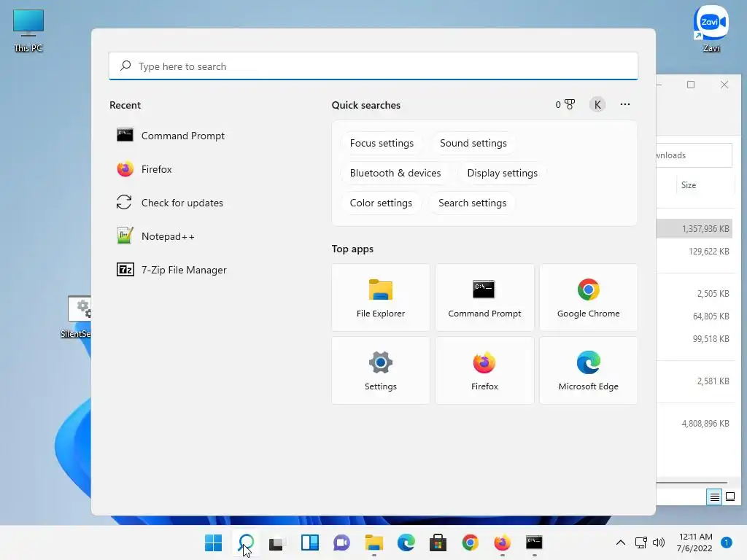Click the Windows Start button on taskbar
Viewport: 747px width, 560px height.
214,542
